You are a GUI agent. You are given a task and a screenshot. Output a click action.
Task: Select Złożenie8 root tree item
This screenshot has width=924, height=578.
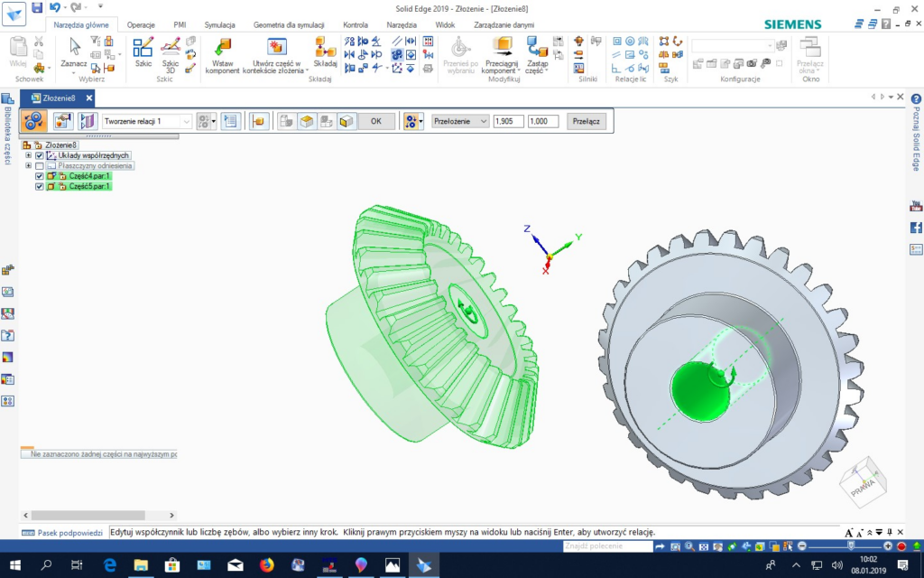pos(60,145)
